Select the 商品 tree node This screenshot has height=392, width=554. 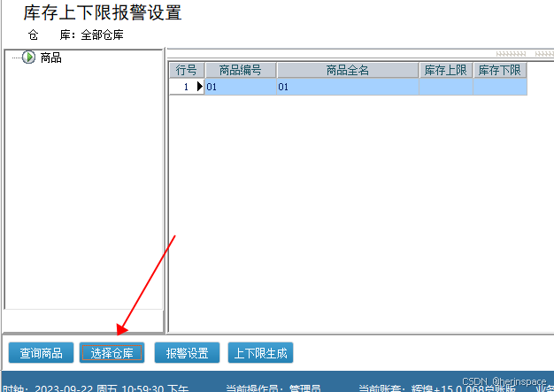coord(50,58)
